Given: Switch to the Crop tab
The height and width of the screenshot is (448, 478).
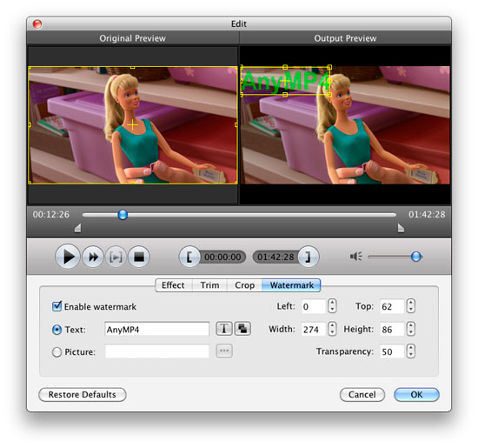Looking at the screenshot, I should (x=244, y=285).
